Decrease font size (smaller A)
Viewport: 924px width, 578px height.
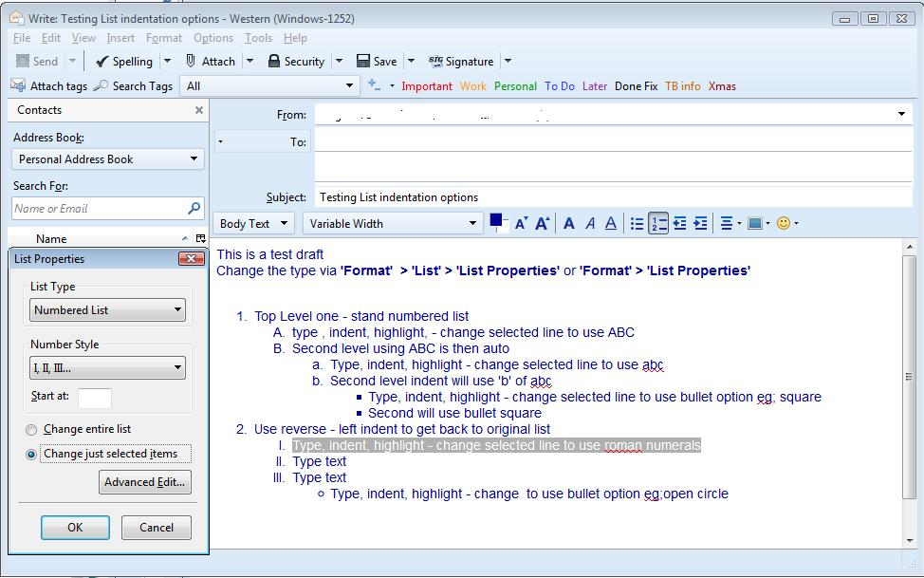pyautogui.click(x=520, y=224)
